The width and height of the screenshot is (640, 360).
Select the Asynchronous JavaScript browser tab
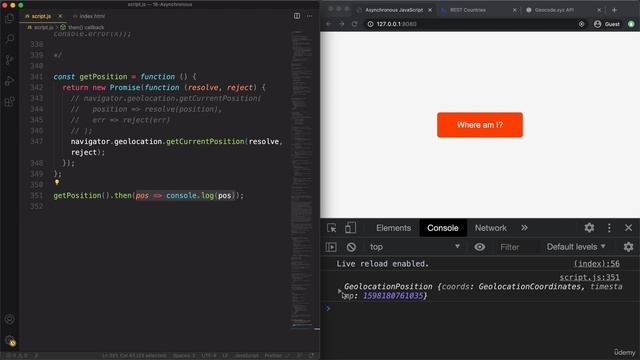click(x=393, y=10)
